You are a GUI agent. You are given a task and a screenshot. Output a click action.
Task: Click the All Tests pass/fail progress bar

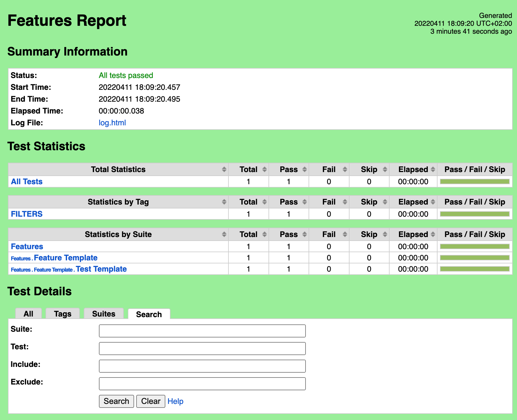click(475, 181)
